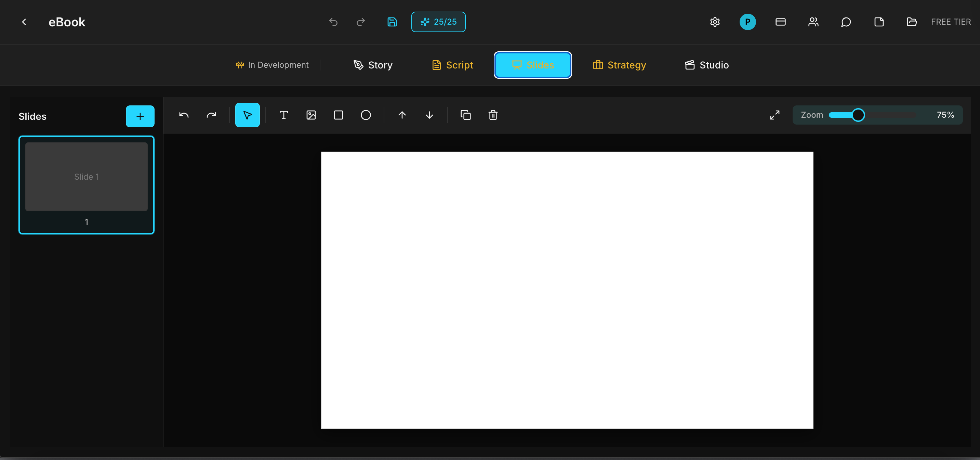Activate the pointer selection tool
This screenshot has width=980, height=460.
pyautogui.click(x=247, y=115)
